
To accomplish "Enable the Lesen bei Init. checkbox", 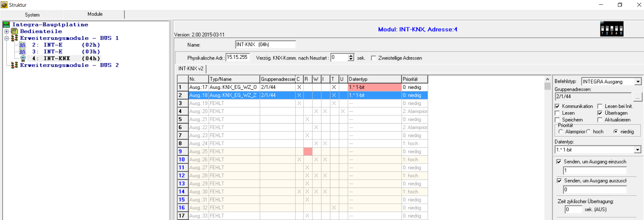I will pyautogui.click(x=600, y=106).
